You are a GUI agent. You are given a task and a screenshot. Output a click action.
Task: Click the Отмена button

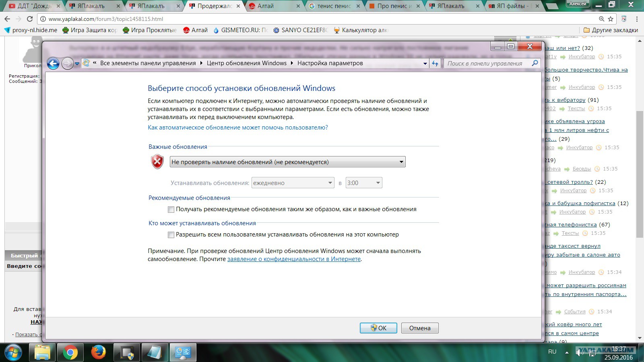pos(420,328)
